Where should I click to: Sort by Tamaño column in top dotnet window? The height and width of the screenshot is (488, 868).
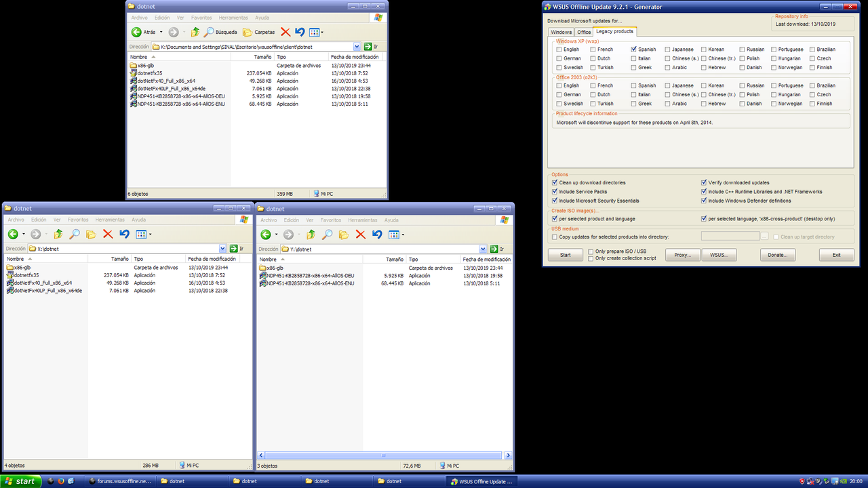click(252, 57)
